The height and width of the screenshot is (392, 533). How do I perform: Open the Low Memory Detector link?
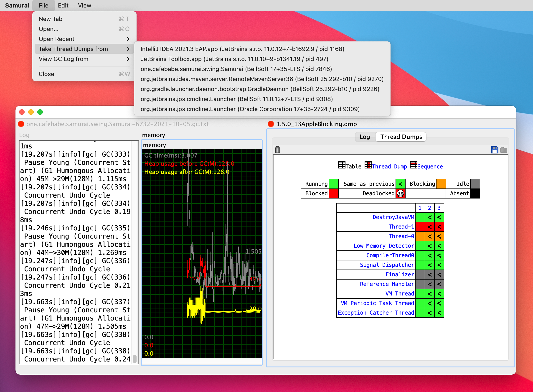pos(384,246)
